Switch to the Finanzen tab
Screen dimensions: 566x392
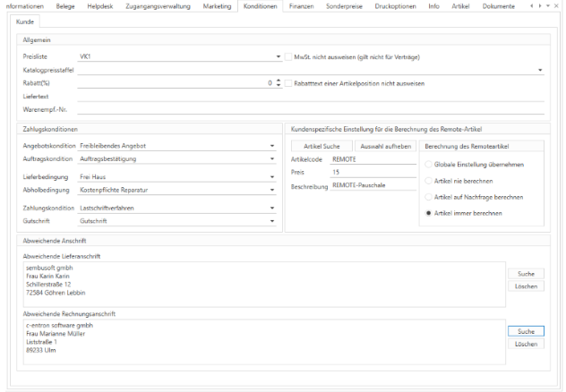(x=301, y=6)
